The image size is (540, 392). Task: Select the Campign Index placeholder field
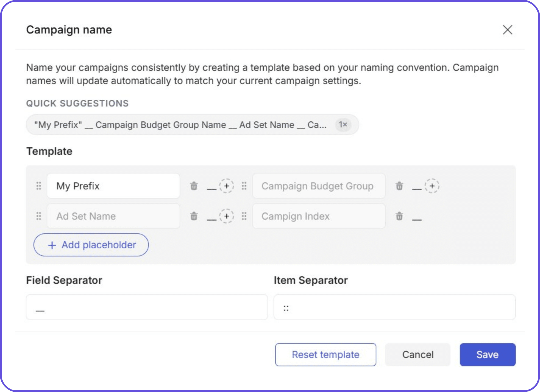point(319,216)
